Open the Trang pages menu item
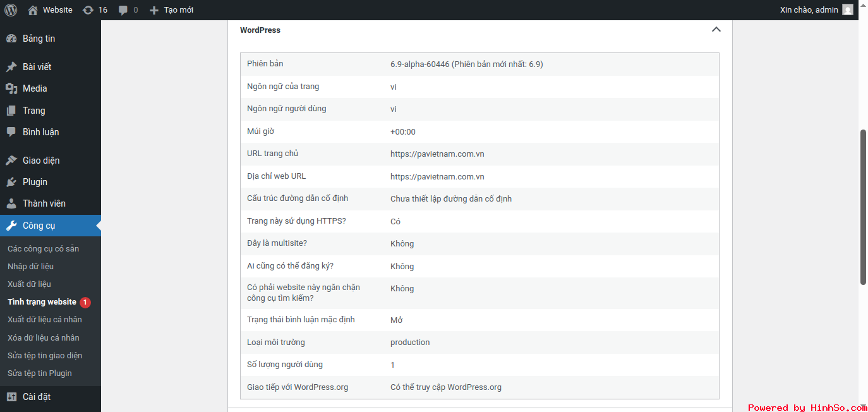The image size is (868, 412). (x=33, y=111)
